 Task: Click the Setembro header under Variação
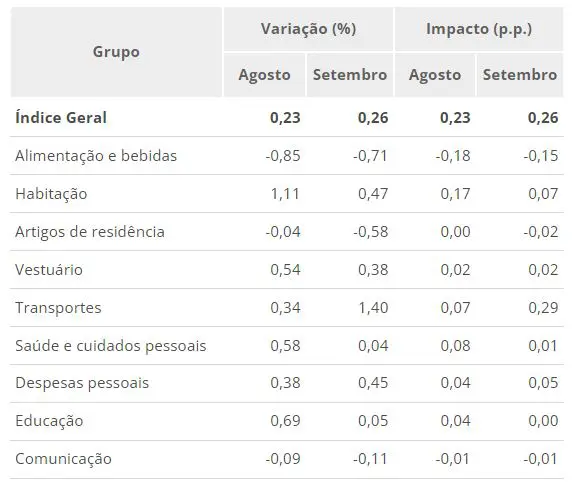click(x=350, y=75)
